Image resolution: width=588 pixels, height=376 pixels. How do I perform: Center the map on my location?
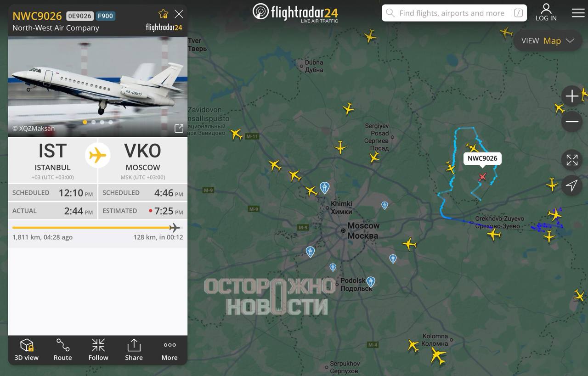tap(572, 185)
